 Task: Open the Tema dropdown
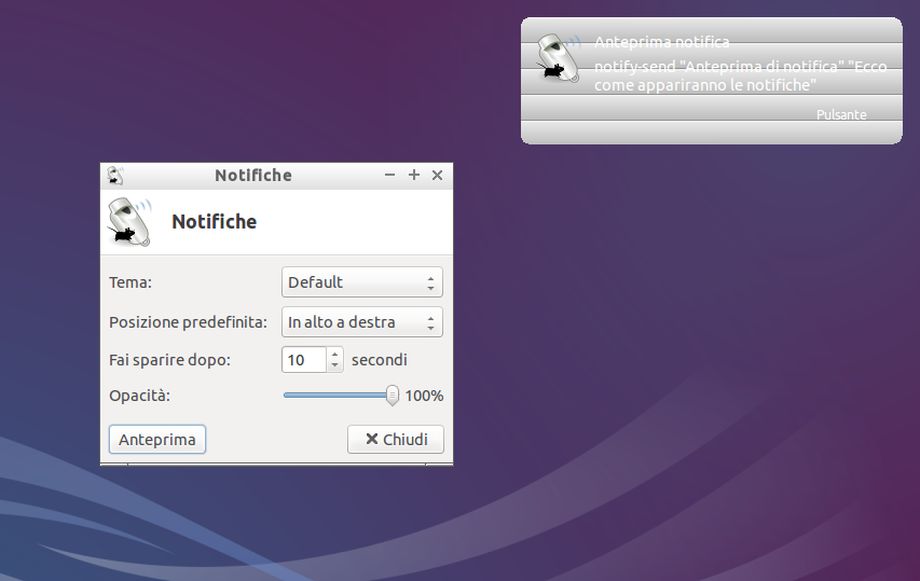click(x=362, y=282)
